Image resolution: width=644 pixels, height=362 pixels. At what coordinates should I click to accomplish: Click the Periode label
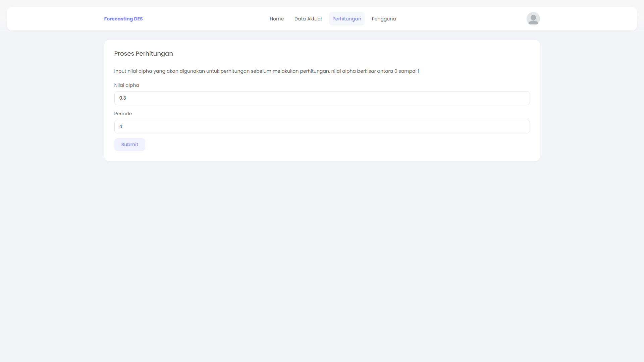[123, 114]
